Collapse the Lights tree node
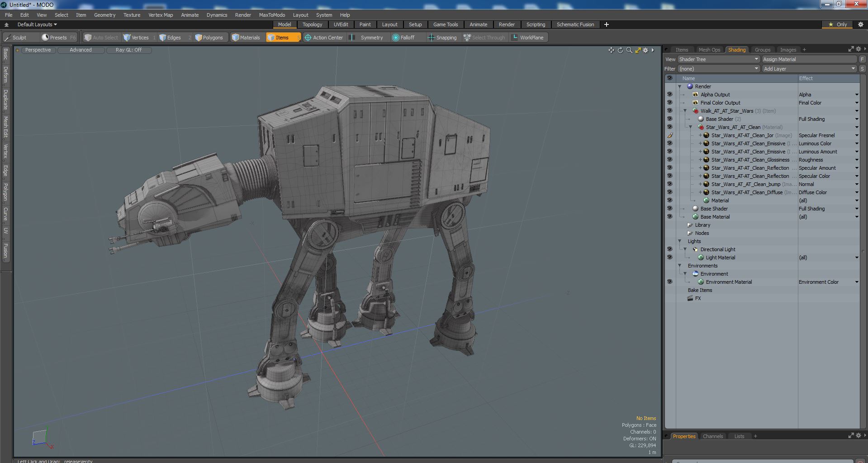Viewport: 868px width, 463px height. (x=679, y=241)
